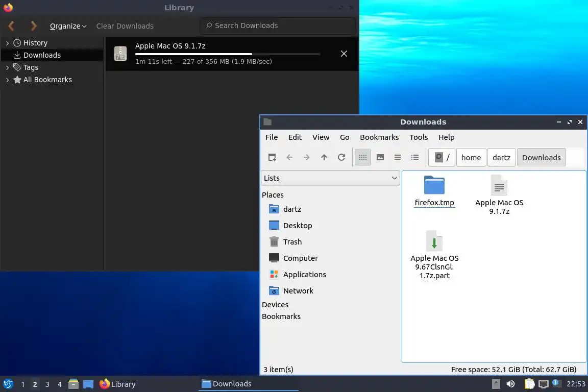588x392 pixels.
Task: Click the Devices section header
Action: coord(275,305)
